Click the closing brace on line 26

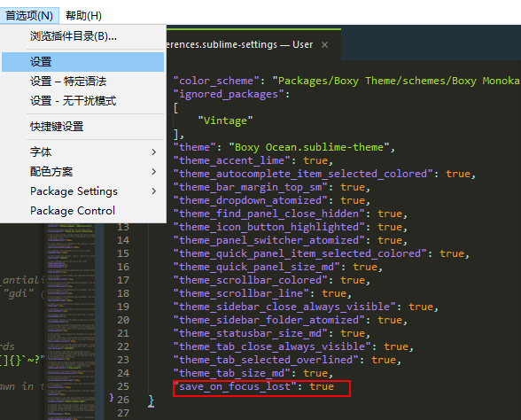pos(152,401)
